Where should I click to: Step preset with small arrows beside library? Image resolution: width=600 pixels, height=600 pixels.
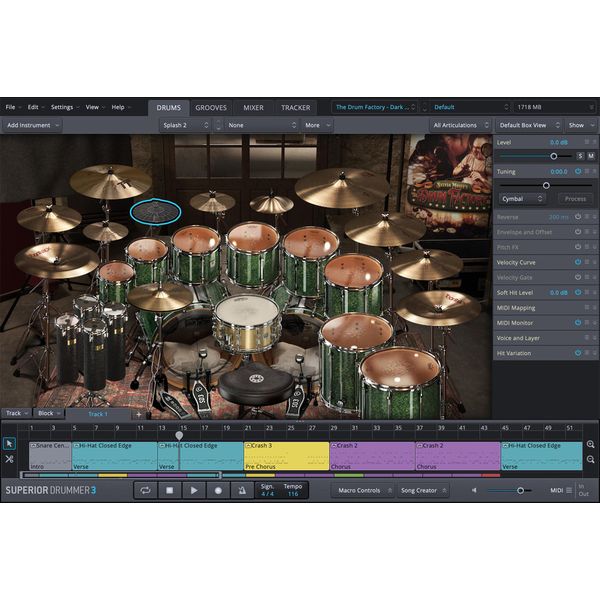pos(424,107)
